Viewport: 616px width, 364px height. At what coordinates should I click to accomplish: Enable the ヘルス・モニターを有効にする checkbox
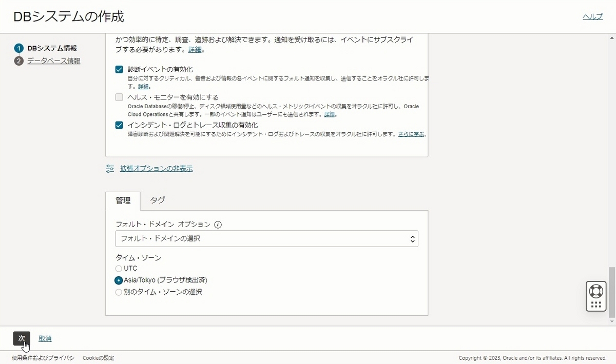(x=119, y=96)
